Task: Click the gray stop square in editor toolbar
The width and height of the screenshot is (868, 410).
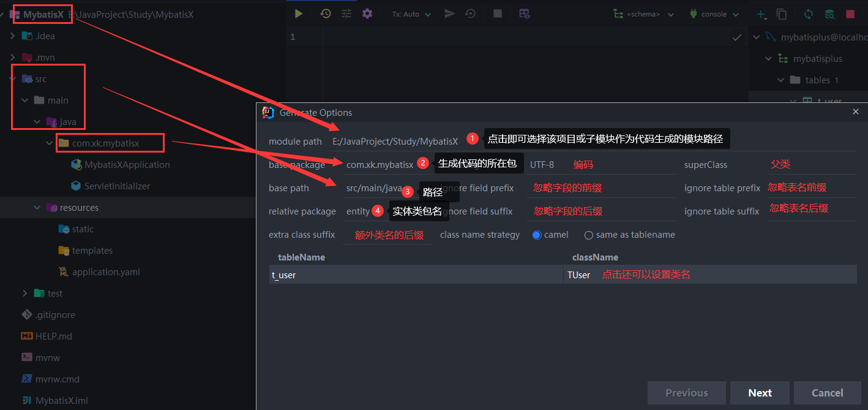Action: point(498,13)
